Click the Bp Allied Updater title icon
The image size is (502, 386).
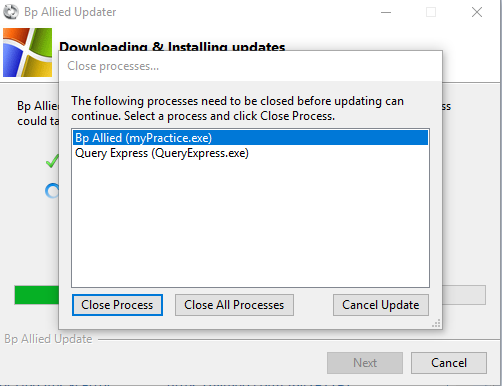pyautogui.click(x=11, y=12)
